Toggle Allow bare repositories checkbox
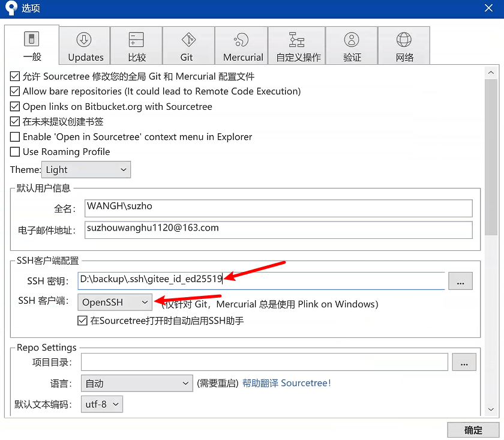Screen dimensions: 504x440 pos(15,91)
